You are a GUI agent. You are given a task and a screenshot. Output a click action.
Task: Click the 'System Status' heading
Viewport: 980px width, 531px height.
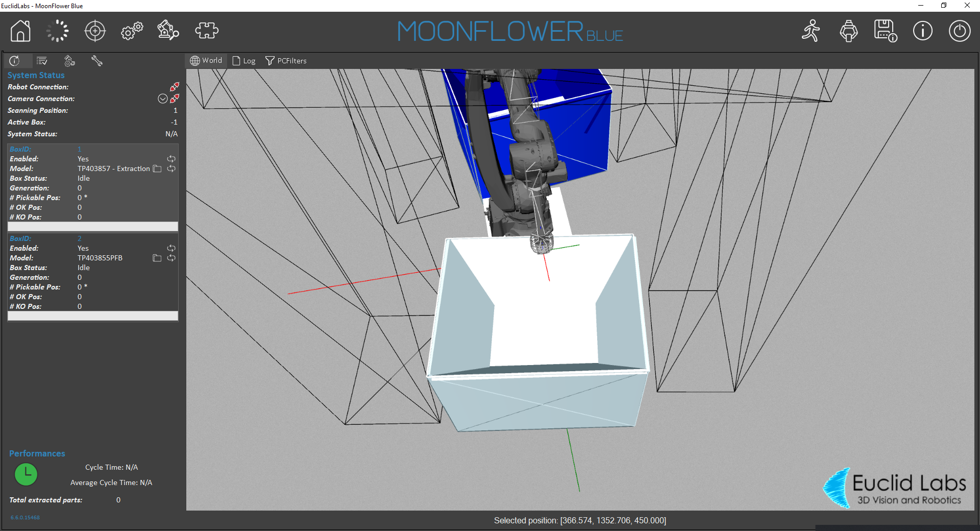tap(36, 75)
